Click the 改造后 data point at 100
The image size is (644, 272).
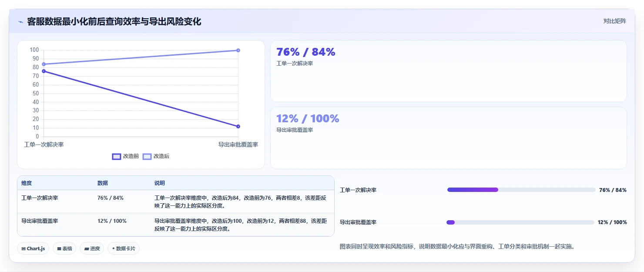pos(238,50)
